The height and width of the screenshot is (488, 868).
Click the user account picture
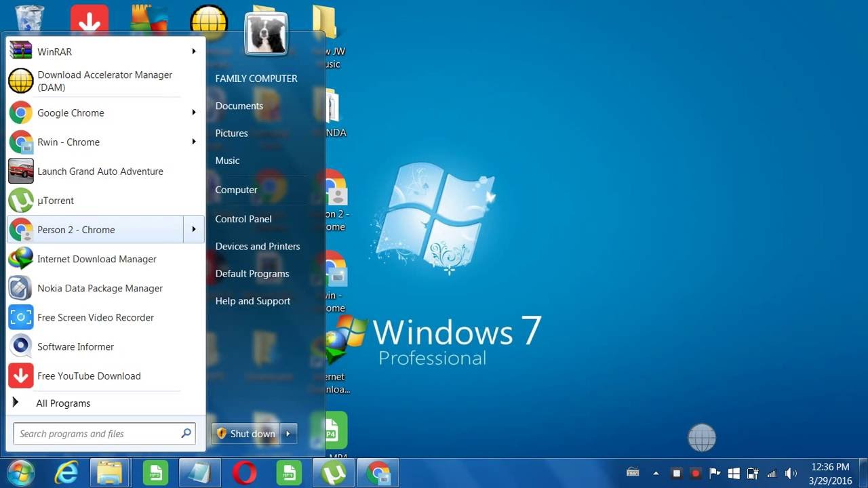(266, 35)
